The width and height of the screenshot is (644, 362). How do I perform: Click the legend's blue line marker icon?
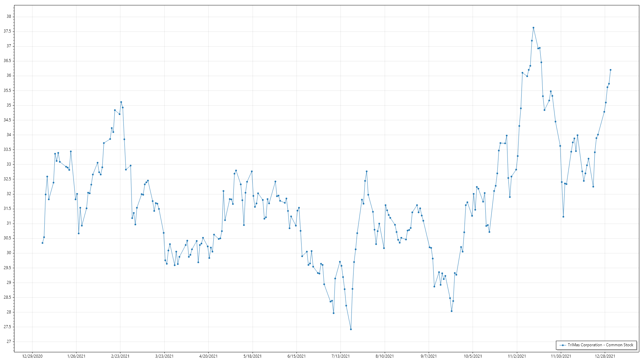click(x=562, y=345)
